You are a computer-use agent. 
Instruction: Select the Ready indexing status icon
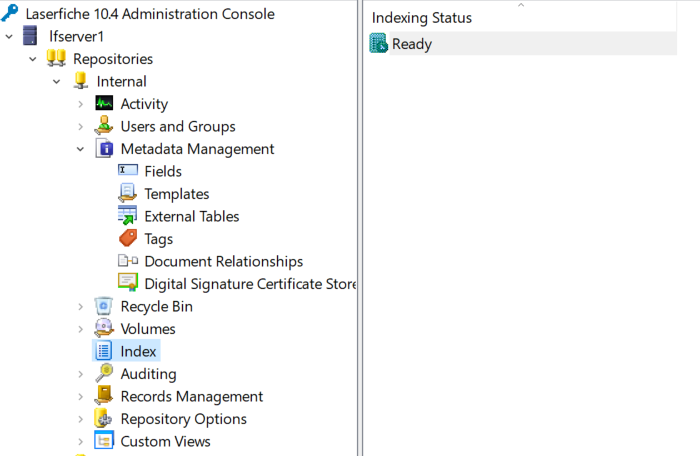coord(379,43)
